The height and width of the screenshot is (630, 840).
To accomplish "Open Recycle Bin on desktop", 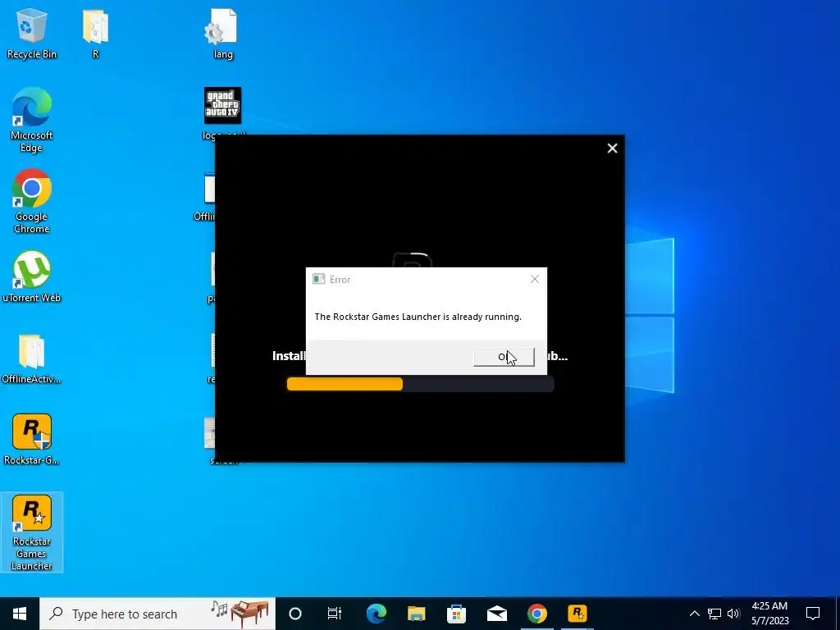I will click(x=32, y=33).
